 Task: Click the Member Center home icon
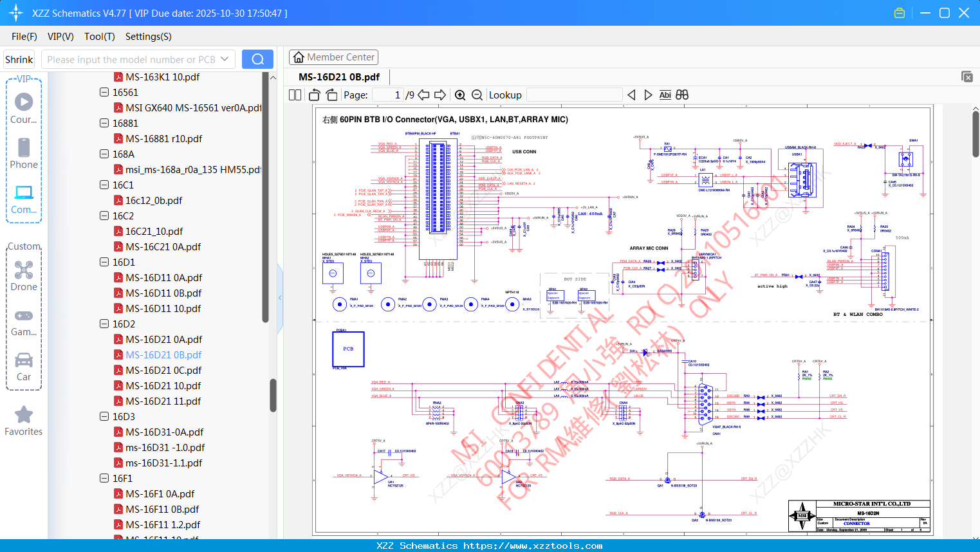coord(299,57)
